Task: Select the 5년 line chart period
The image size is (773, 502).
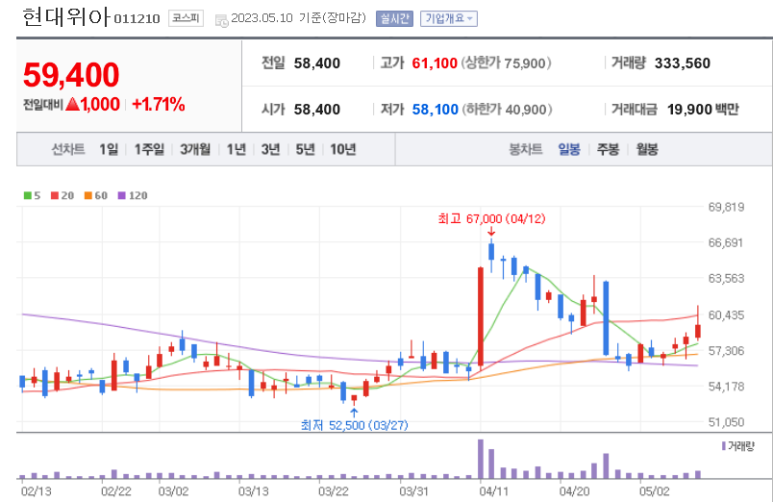Action: coord(305,149)
